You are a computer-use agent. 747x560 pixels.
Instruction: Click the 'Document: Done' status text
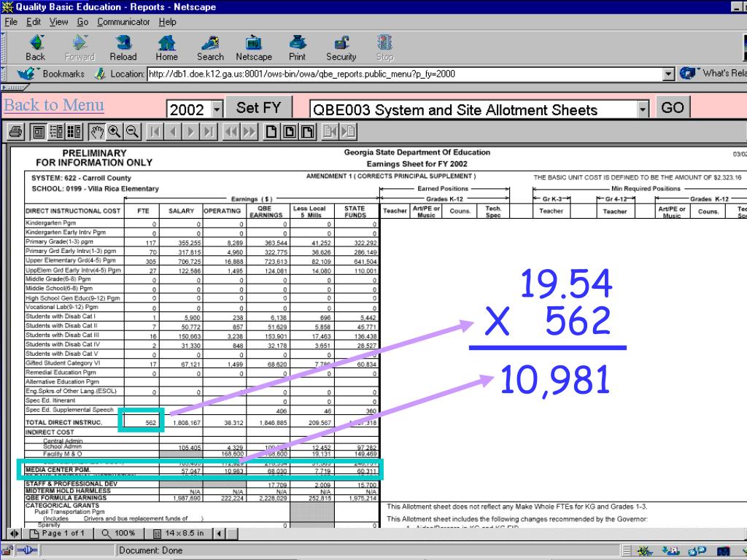pyautogui.click(x=150, y=551)
